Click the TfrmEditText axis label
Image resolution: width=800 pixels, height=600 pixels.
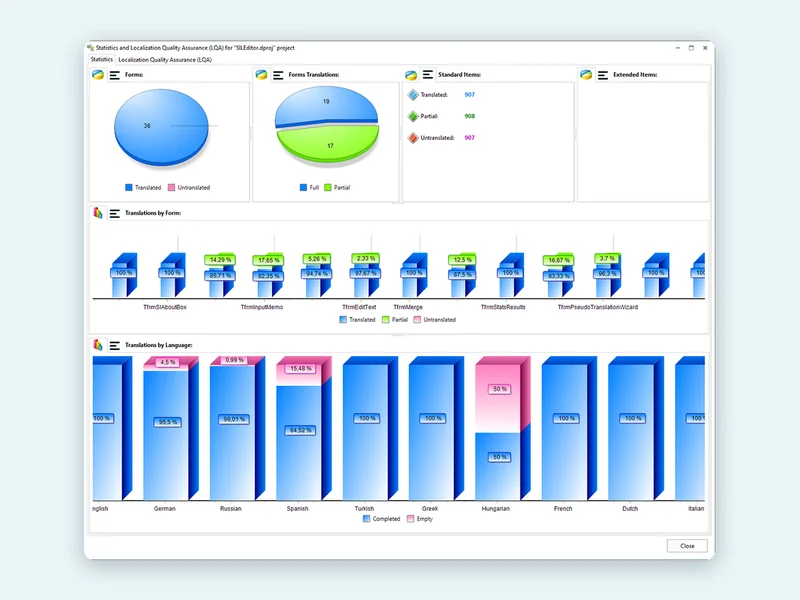coord(359,307)
